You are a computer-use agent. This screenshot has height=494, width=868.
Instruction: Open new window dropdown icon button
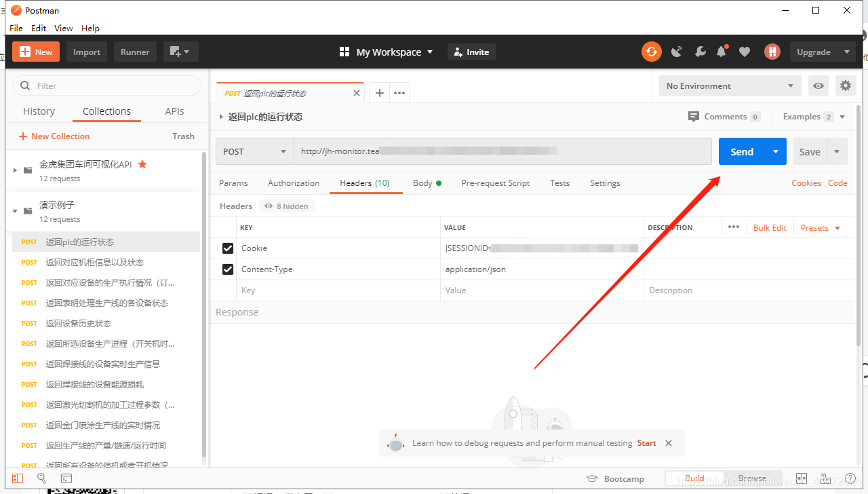point(180,52)
